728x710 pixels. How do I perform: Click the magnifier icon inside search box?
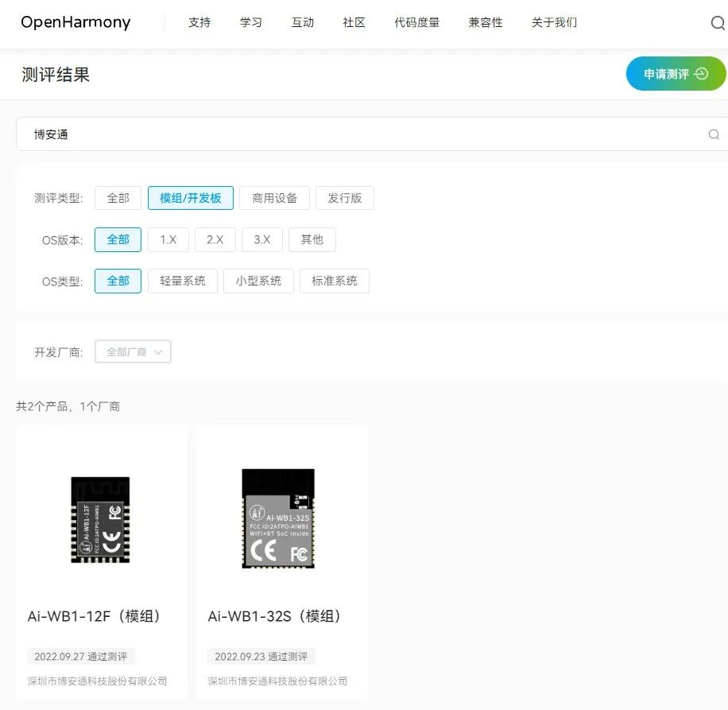[x=714, y=134]
